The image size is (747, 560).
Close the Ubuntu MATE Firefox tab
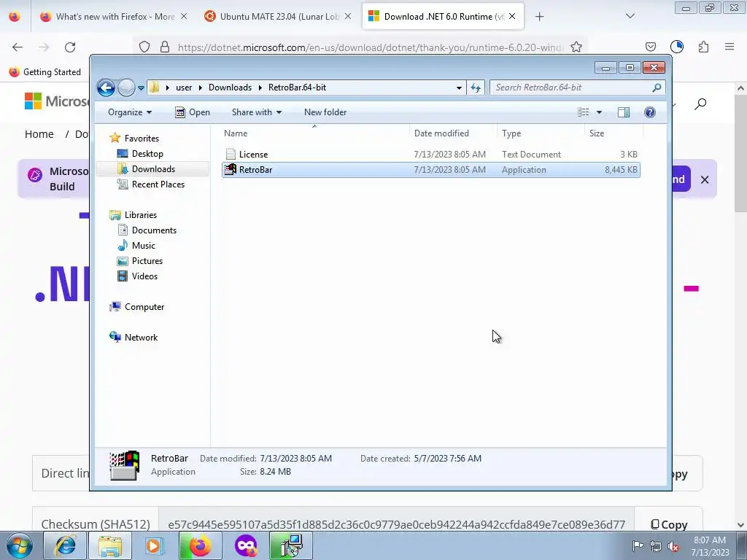pos(348,17)
